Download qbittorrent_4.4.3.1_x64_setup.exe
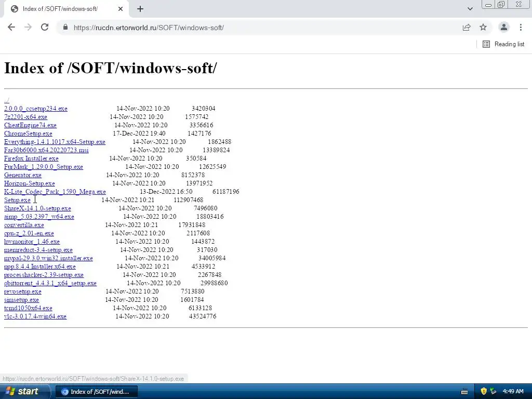Viewport: 532px width, 399px height. click(x=50, y=283)
